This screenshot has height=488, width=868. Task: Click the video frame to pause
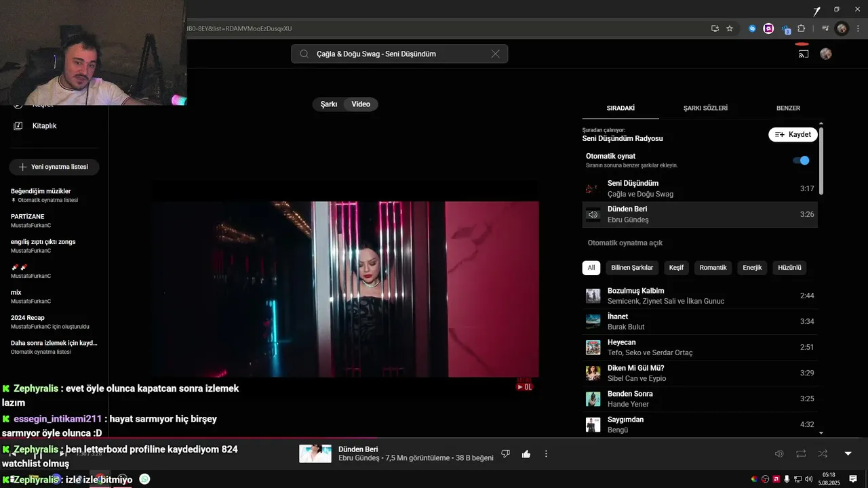pos(346,289)
